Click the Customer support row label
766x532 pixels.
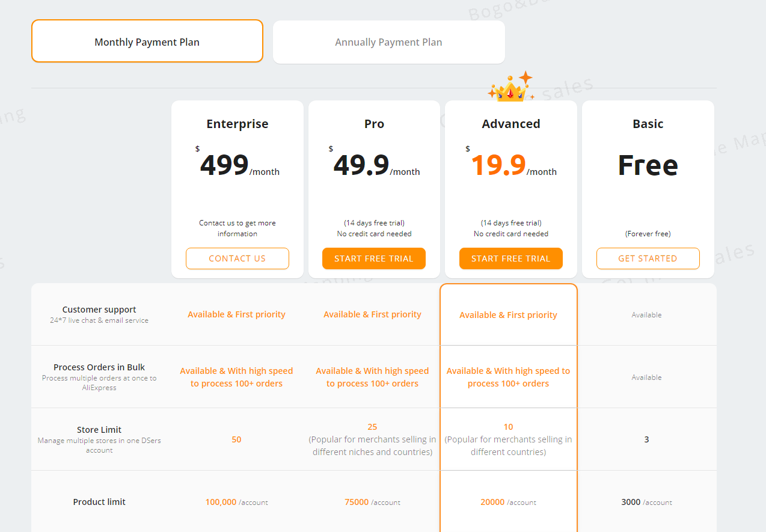click(99, 310)
